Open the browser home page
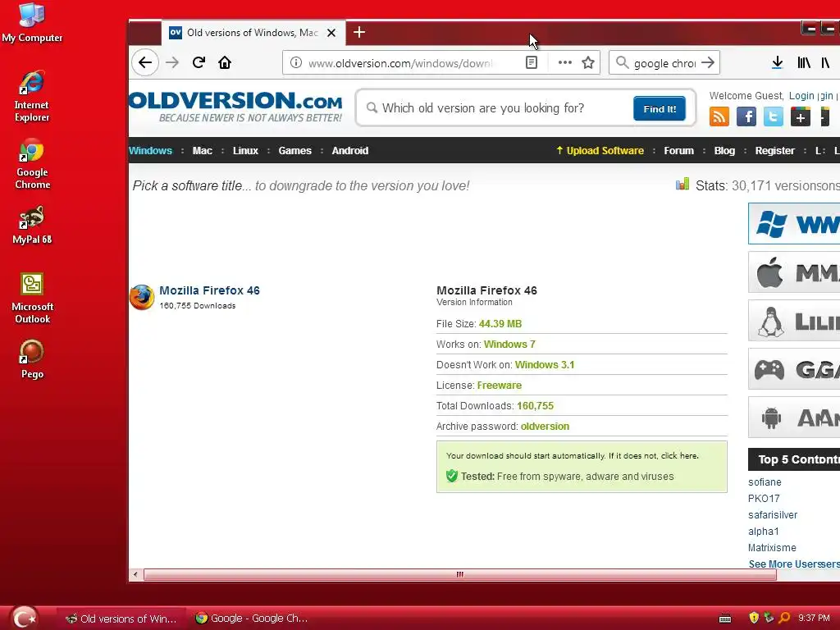 [x=225, y=62]
